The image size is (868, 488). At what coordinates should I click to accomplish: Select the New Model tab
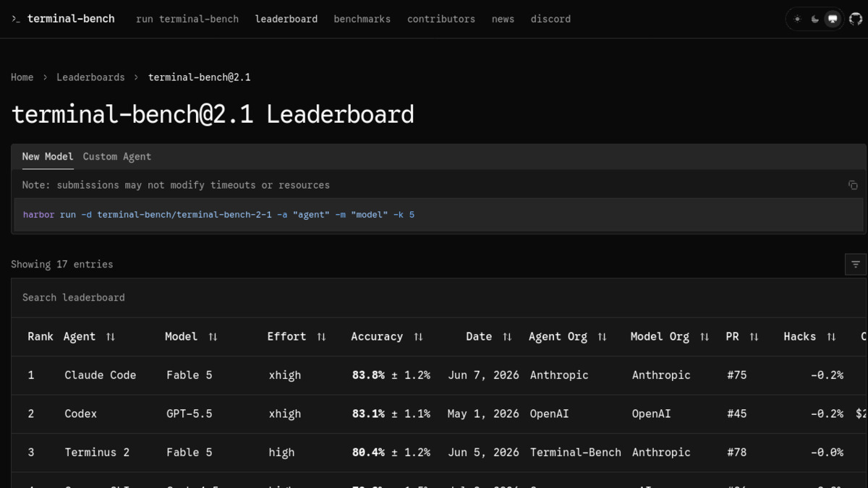click(x=48, y=157)
